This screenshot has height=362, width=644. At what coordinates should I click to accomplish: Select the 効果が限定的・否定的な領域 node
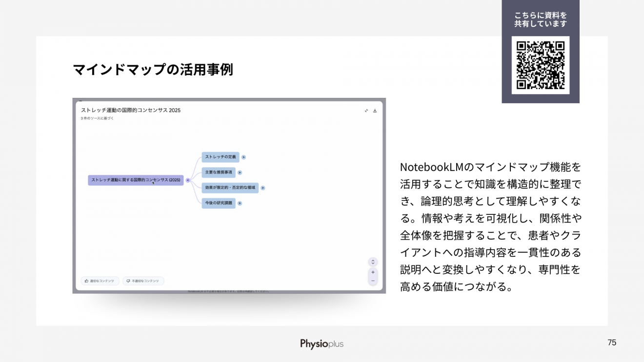[230, 188]
